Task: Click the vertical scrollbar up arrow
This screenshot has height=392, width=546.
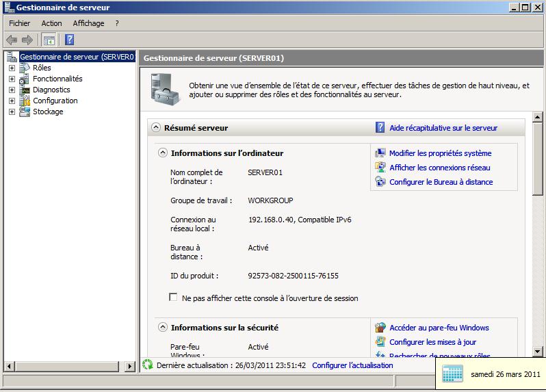Action: pos(538,117)
